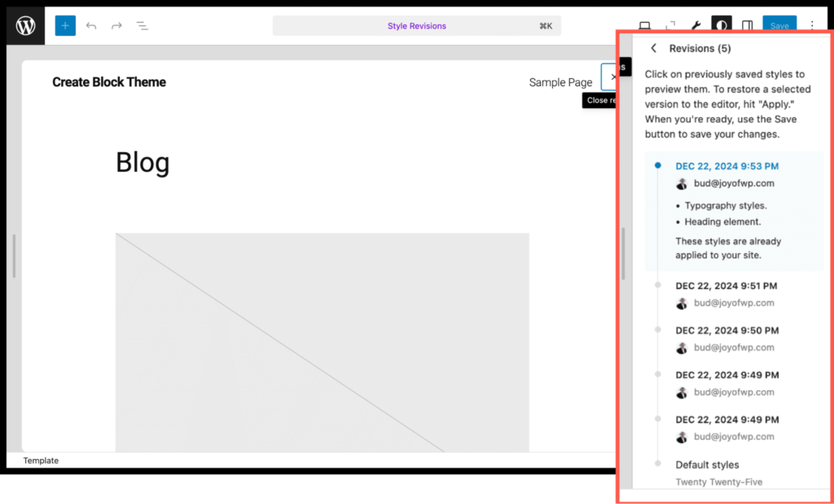Click the 'Typography styles.' change bullet

point(726,205)
